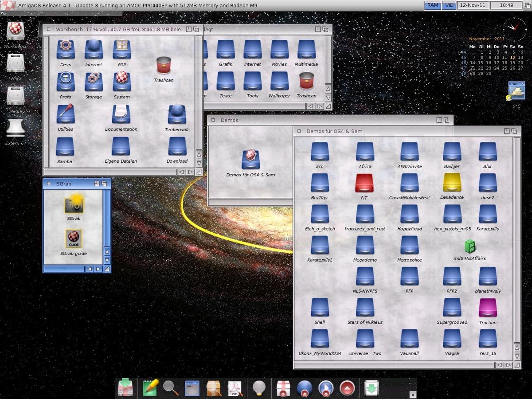The width and height of the screenshot is (532, 399).
Task: Open the Internet drawer in Workbench window
Action: [94, 50]
